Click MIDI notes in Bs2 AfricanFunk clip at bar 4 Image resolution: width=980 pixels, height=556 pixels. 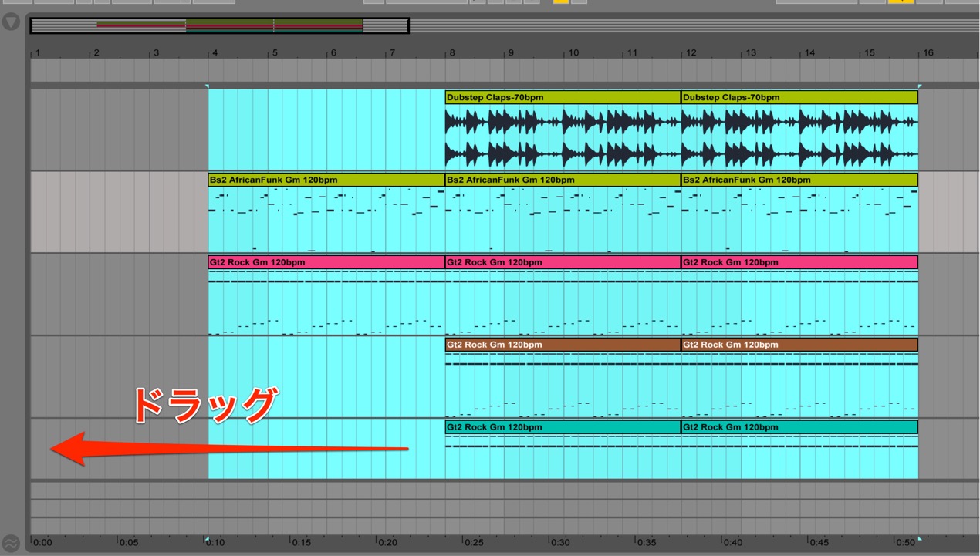pyautogui.click(x=326, y=220)
